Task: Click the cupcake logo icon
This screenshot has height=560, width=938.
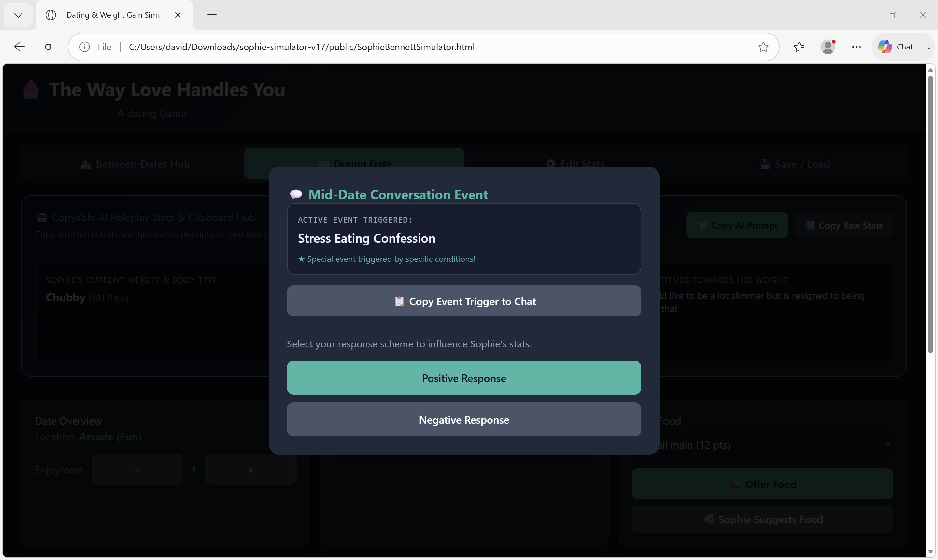Action: 31,90
